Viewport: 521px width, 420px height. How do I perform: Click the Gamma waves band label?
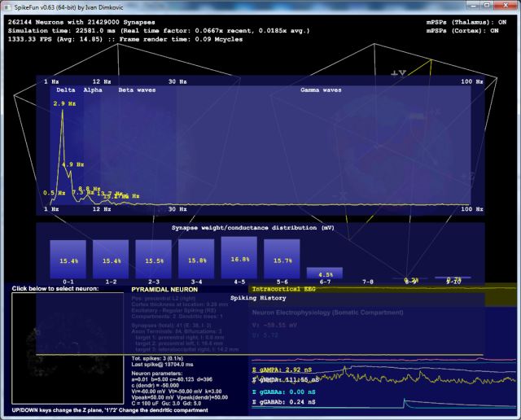pyautogui.click(x=321, y=90)
